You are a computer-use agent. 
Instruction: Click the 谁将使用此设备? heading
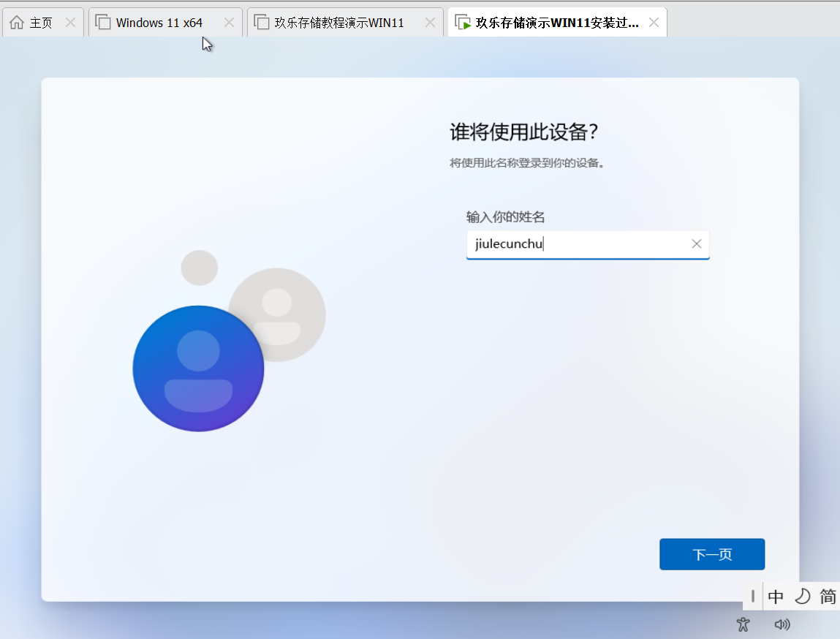tap(523, 132)
